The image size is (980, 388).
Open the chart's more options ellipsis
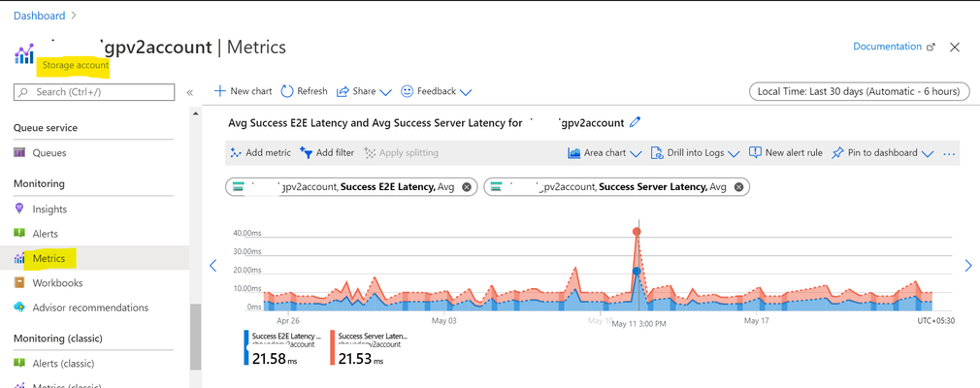(949, 153)
